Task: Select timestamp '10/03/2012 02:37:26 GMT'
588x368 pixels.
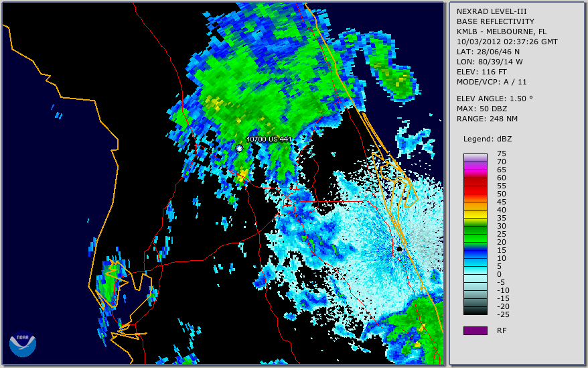Action: 507,42
